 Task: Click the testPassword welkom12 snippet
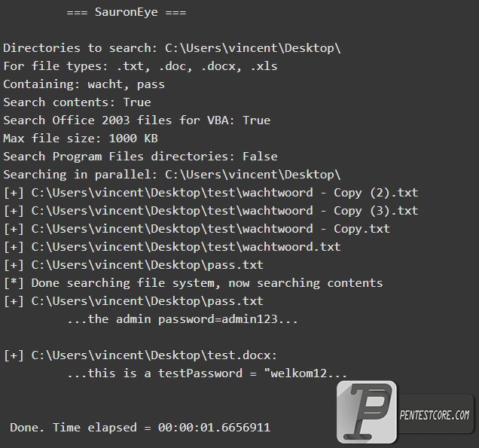[207, 373]
